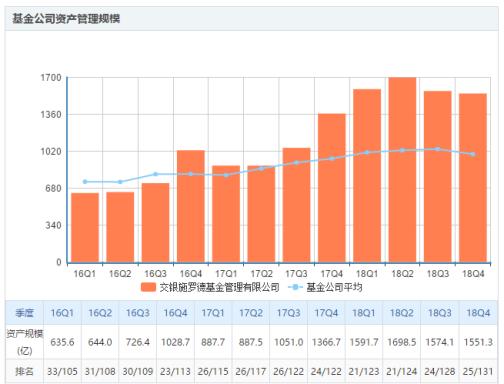
Task: Click the 33/105 ranking cell
Action: click(x=62, y=371)
